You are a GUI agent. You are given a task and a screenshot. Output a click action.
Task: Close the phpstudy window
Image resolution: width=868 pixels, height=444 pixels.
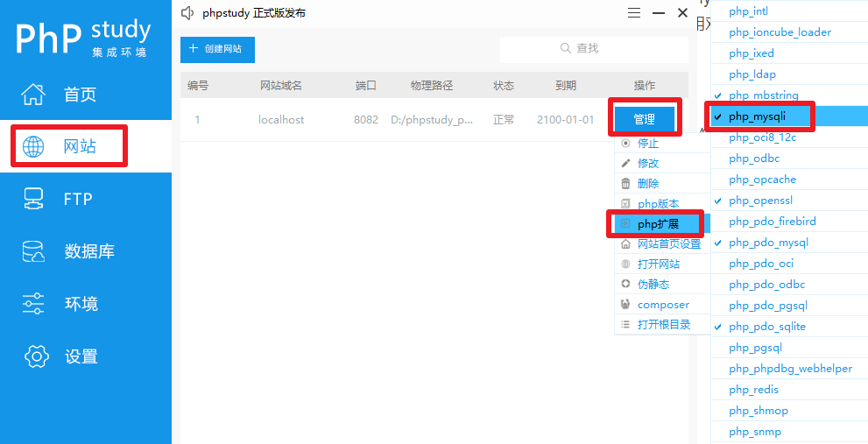[682, 13]
